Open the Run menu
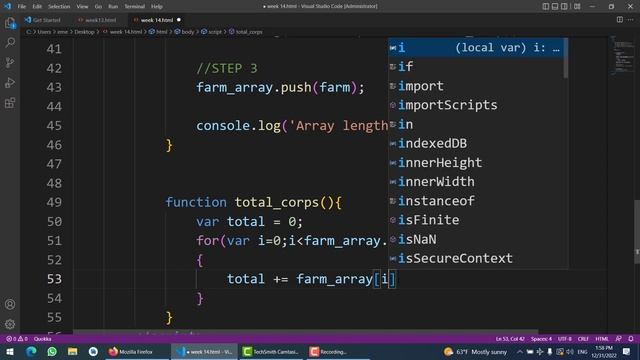The height and width of the screenshot is (360, 640). point(113,7)
